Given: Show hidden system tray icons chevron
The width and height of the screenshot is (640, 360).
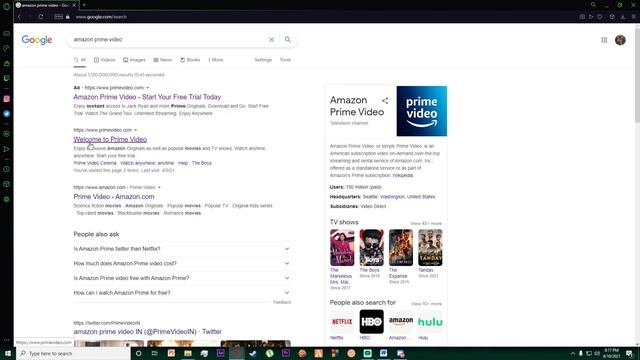Looking at the screenshot, I should pyautogui.click(x=573, y=353).
